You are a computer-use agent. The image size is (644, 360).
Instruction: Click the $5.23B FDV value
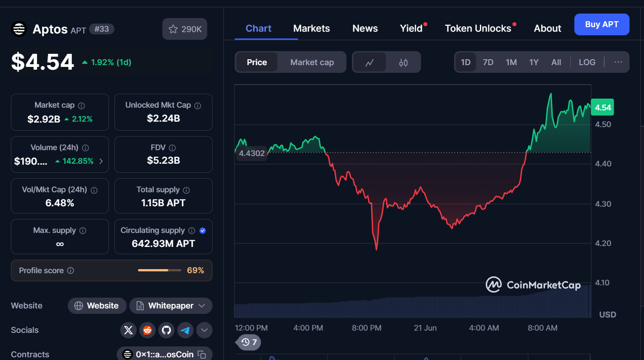pos(163,161)
